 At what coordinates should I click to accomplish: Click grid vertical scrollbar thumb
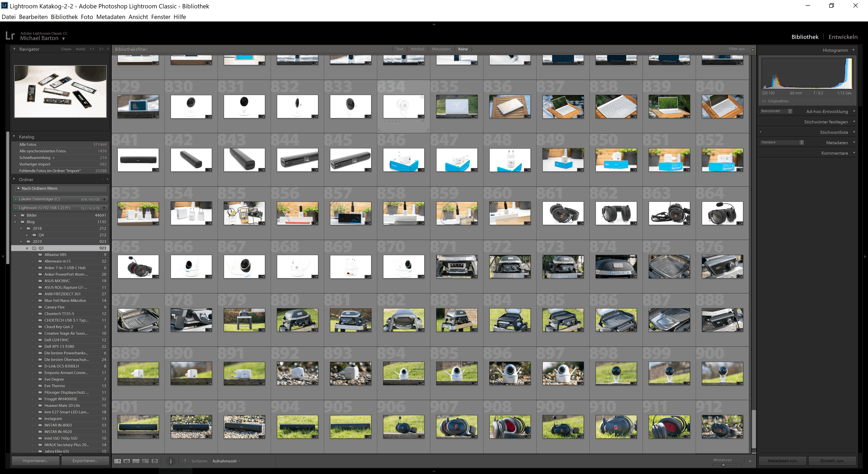coord(754,429)
